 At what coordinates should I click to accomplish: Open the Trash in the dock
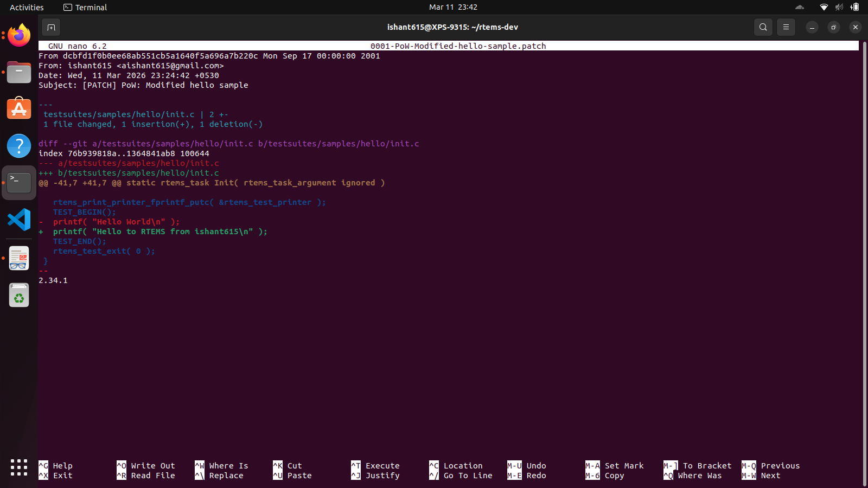(19, 296)
